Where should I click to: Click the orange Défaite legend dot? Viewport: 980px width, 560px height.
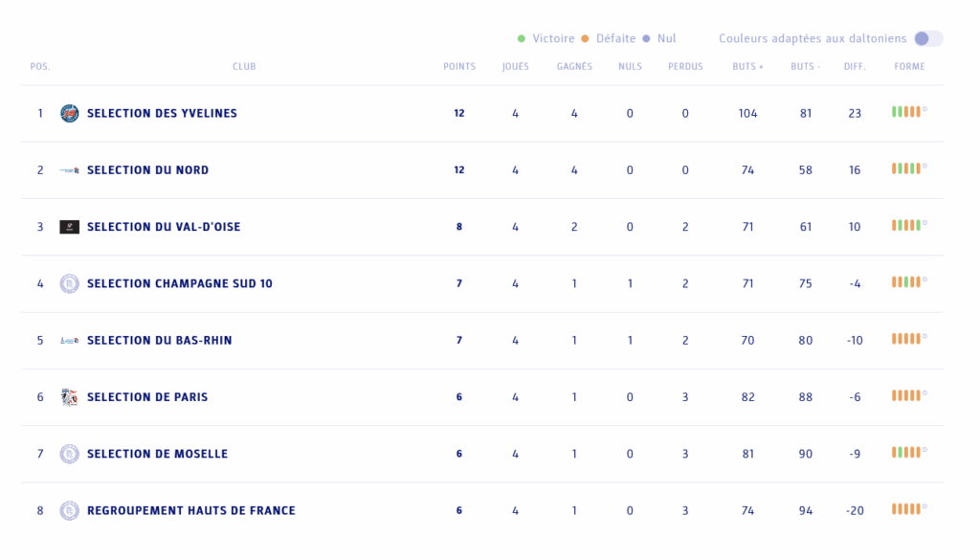click(x=585, y=39)
